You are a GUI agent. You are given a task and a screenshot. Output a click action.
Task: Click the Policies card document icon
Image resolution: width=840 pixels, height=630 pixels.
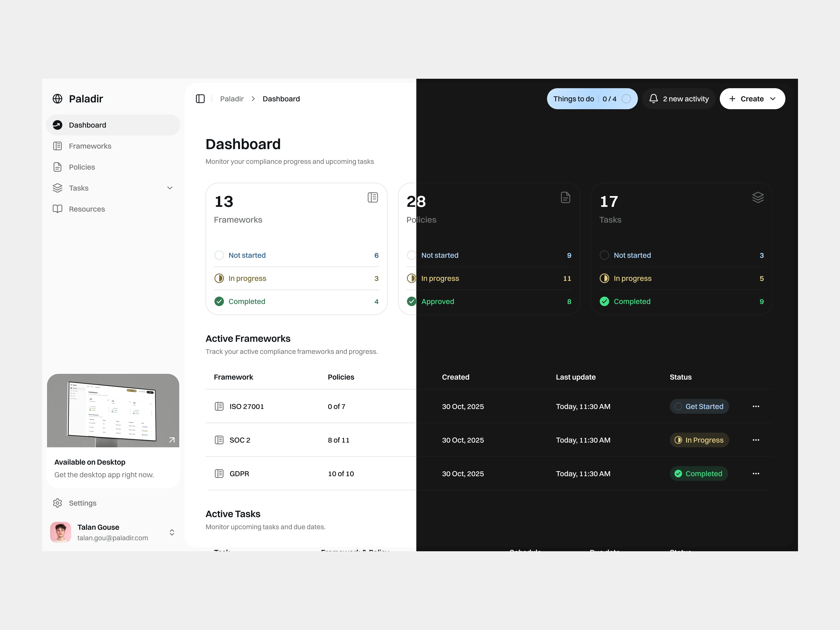(x=565, y=197)
